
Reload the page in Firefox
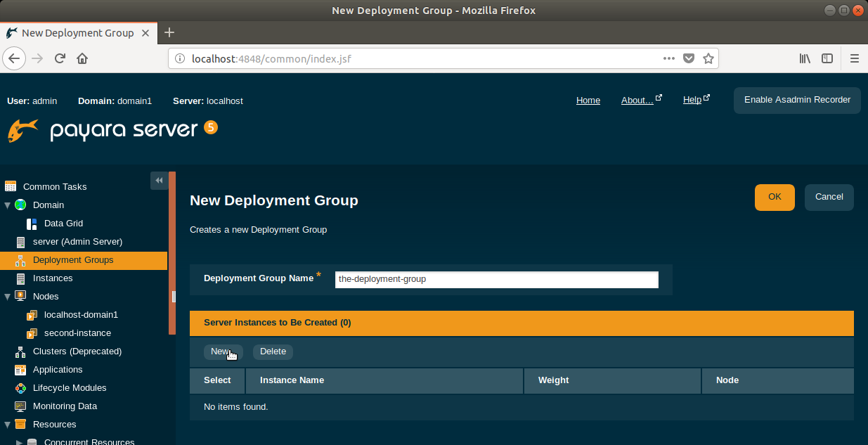pos(60,58)
